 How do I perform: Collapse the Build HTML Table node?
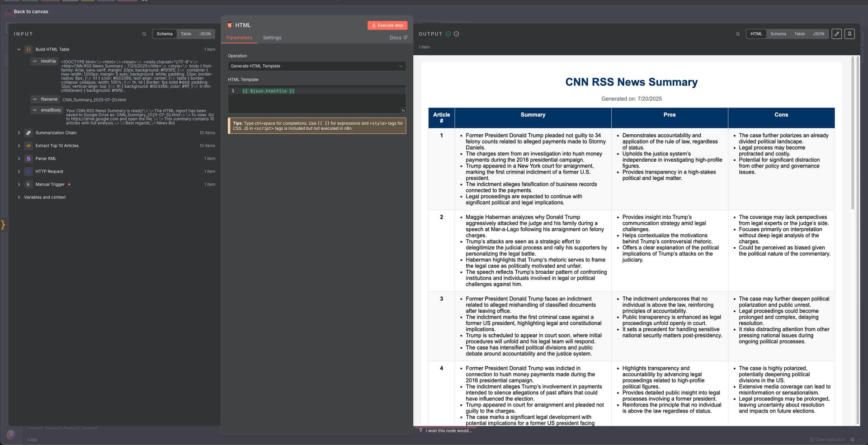[19, 50]
